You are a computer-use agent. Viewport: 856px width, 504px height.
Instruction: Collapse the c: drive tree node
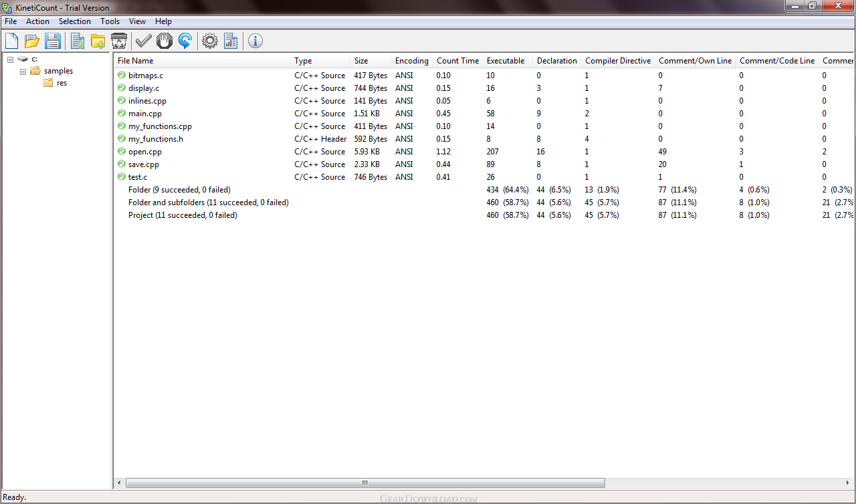click(x=10, y=59)
